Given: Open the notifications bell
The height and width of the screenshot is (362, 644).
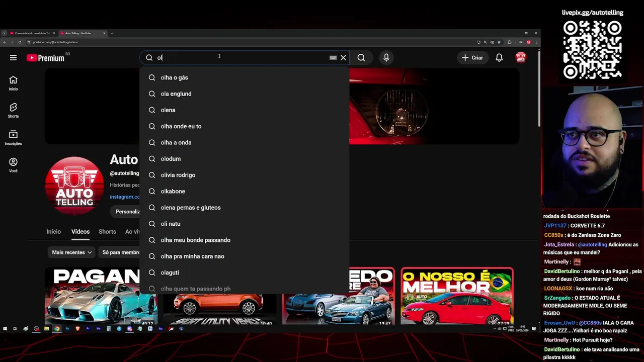Looking at the screenshot, I should (499, 58).
